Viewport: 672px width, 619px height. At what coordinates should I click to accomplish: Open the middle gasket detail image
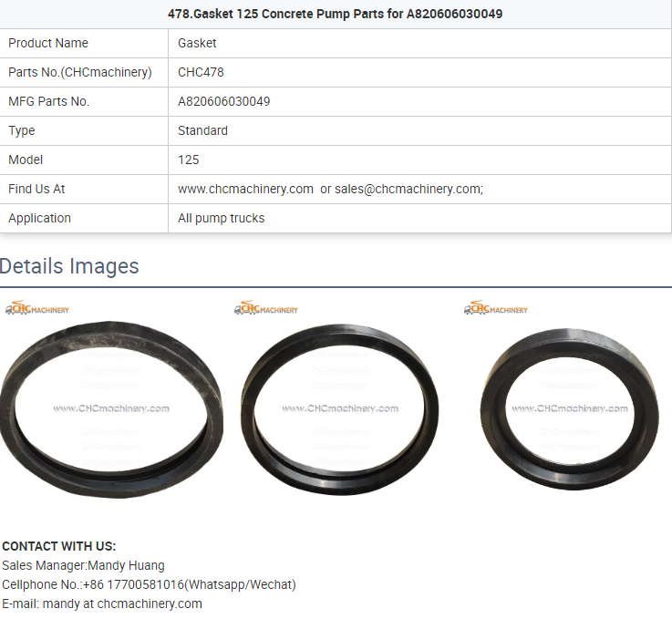click(340, 409)
